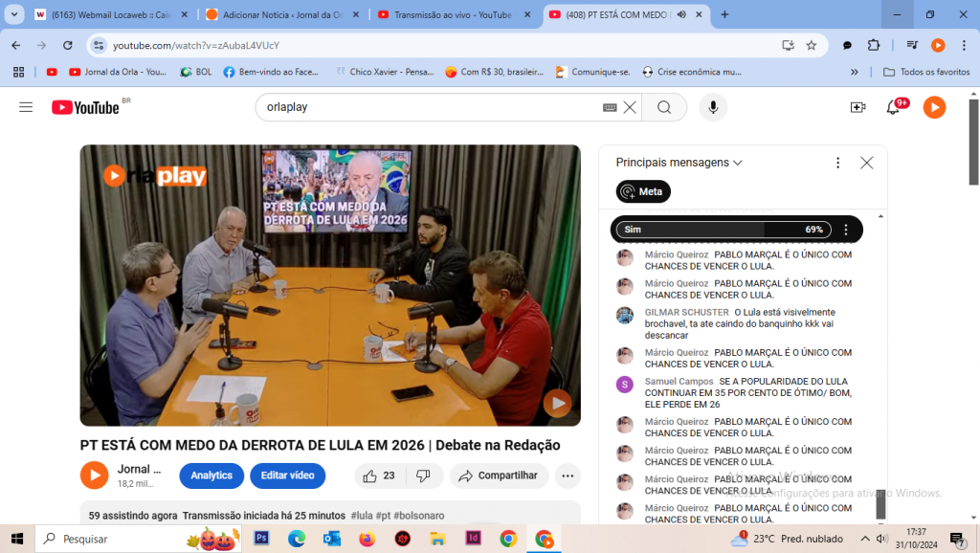Viewport: 980px width, 553px height.
Task: Click the page vertical scrollbar
Action: coord(973,143)
